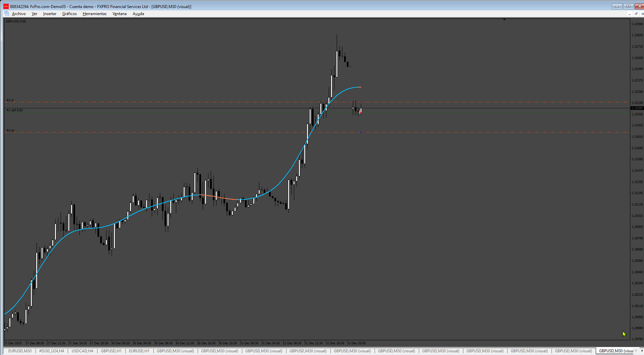The image size is (644, 355).
Task: Switch to the GBPUSD,H1 chart tab
Action: pyautogui.click(x=111, y=351)
